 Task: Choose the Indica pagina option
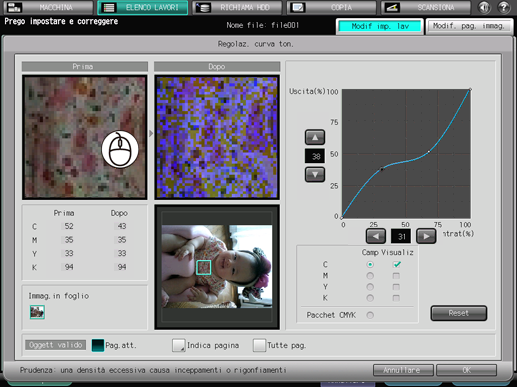point(179,345)
